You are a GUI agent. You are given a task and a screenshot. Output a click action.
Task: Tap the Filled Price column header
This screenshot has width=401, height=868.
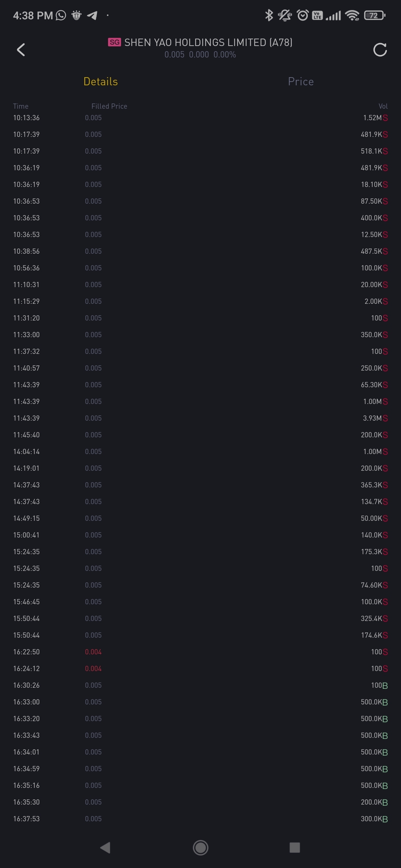[x=109, y=106]
